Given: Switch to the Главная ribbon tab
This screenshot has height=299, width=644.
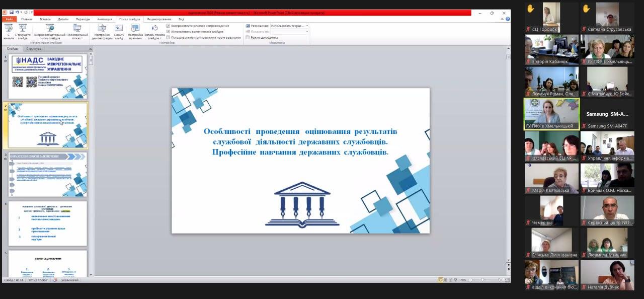Looking at the screenshot, I should 27,19.
